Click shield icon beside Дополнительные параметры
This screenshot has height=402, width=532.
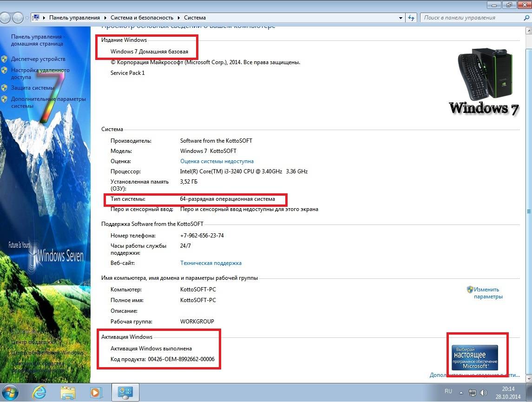tap(4, 99)
